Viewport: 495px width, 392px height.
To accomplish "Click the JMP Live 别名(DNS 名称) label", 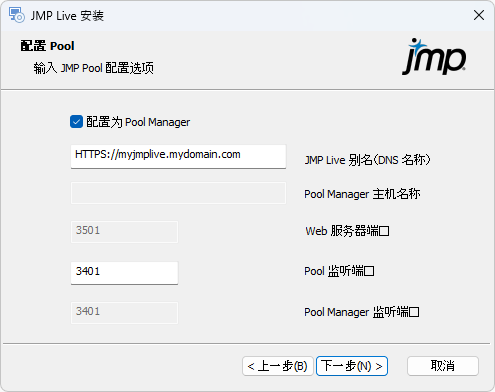I will pos(368,160).
